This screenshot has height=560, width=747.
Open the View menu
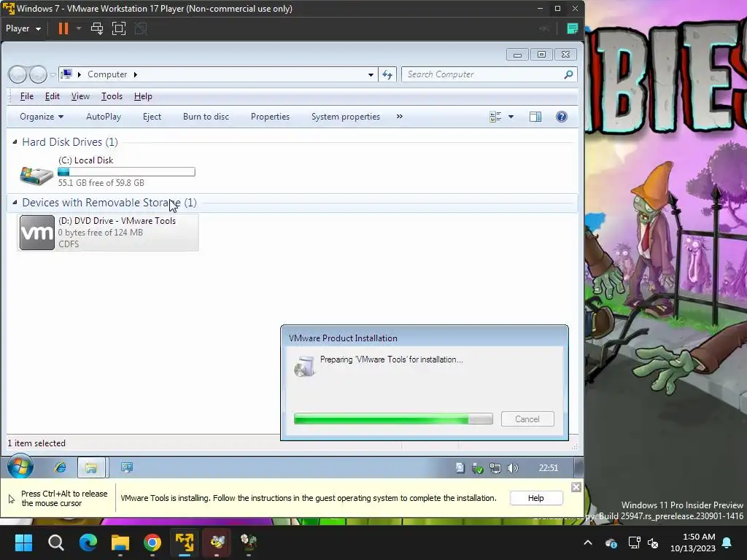point(80,96)
